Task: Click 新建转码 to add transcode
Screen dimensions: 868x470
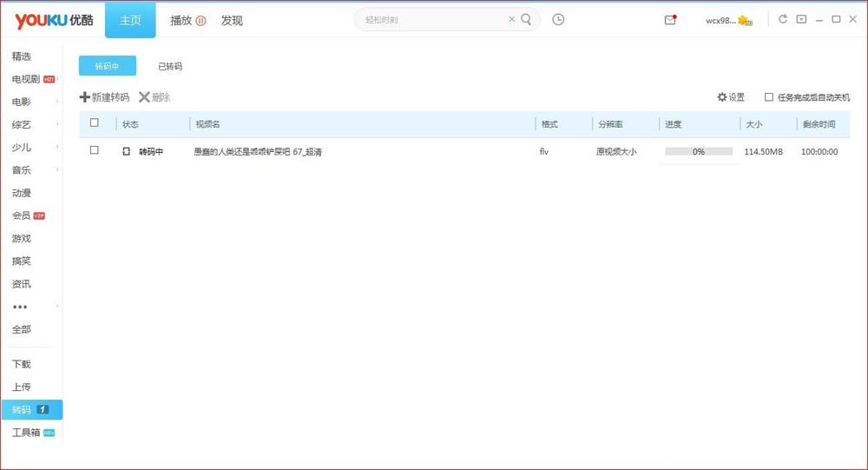Action: [x=105, y=97]
